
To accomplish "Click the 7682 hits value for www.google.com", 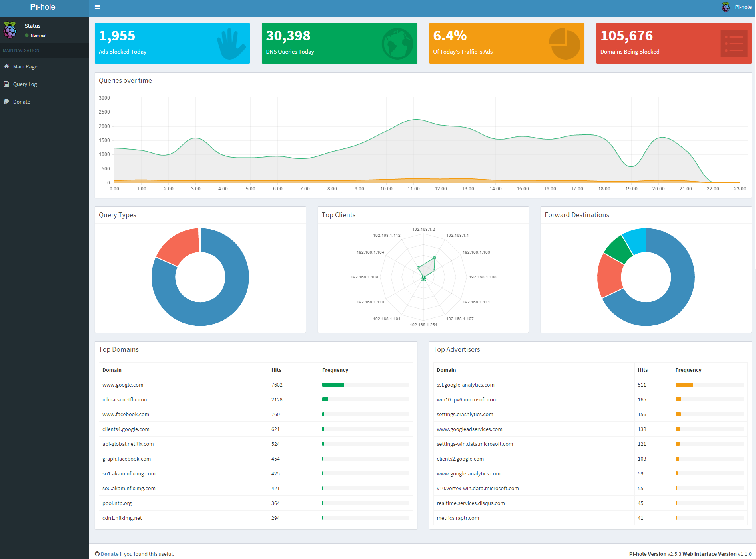I will (277, 385).
